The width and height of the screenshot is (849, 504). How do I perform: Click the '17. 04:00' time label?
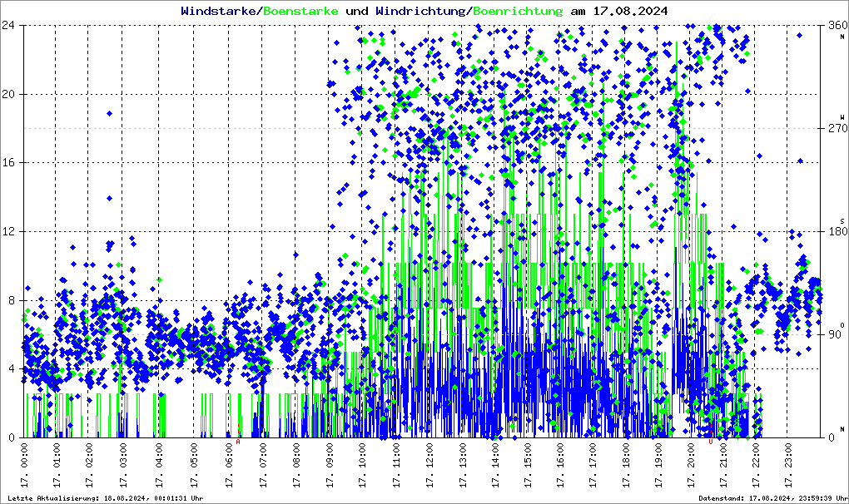159,465
